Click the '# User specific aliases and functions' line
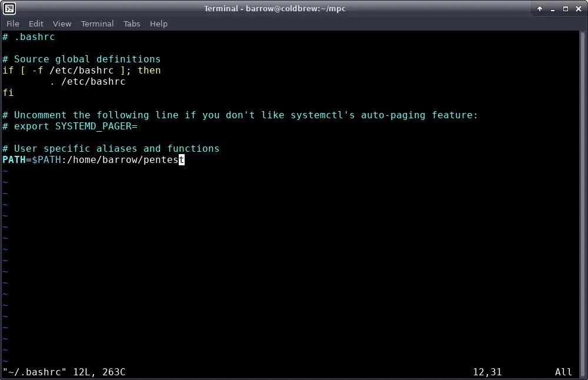This screenshot has height=380, width=588. point(111,149)
